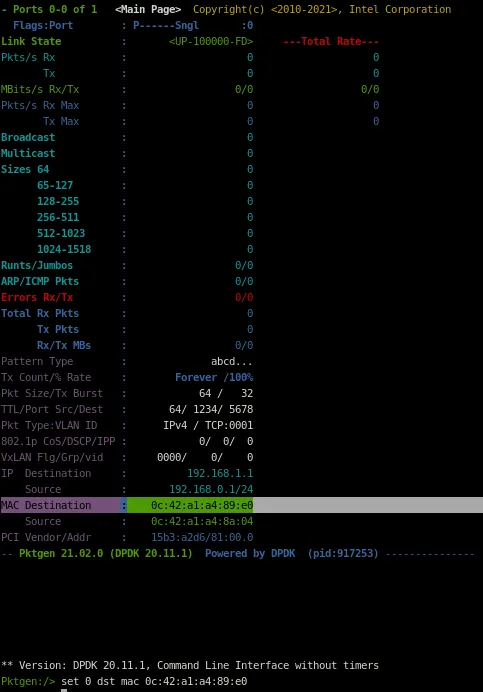The height and width of the screenshot is (692, 483).
Task: Click the "MBits/s Rx/Tx" label
Action: pyautogui.click(x=40, y=90)
